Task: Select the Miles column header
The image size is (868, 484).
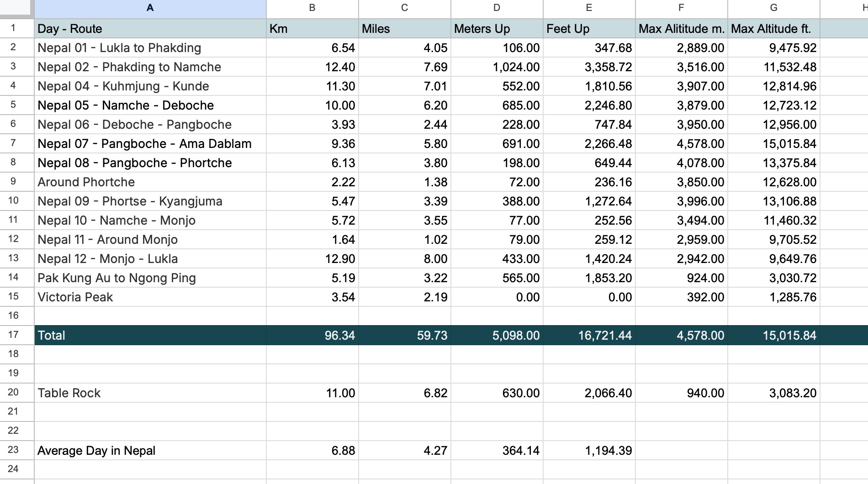Action: pyautogui.click(x=404, y=8)
